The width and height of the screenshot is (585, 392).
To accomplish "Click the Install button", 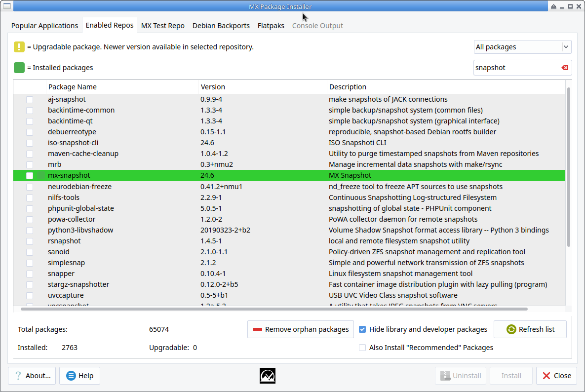I will point(511,376).
